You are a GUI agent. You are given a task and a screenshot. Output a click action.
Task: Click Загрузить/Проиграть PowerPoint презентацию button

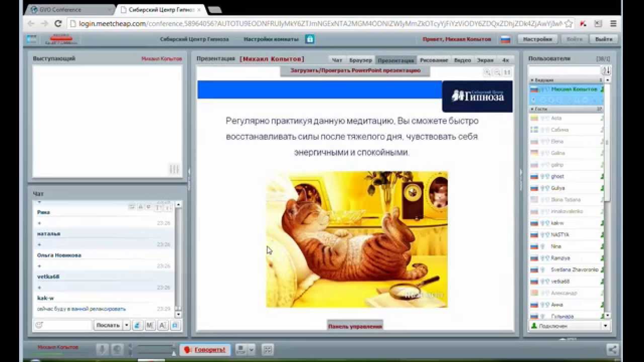[355, 71]
